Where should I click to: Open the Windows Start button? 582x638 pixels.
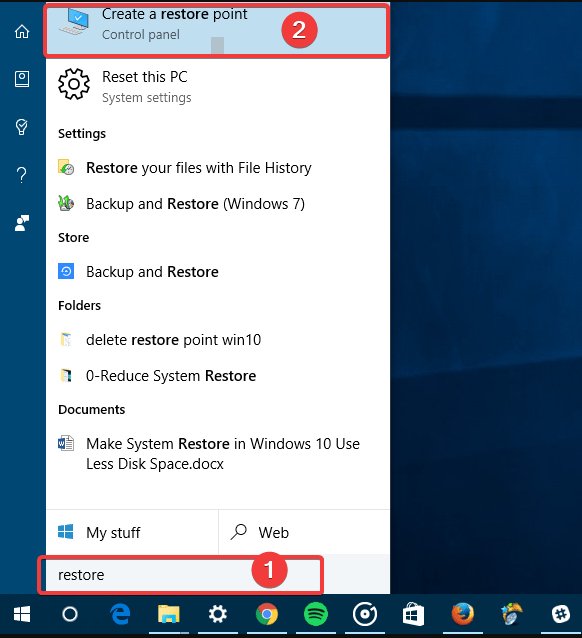[22, 614]
